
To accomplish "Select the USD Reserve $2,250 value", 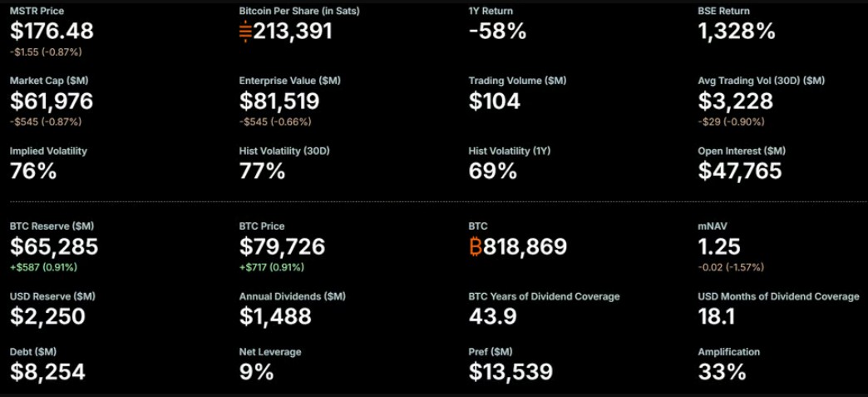I will 47,316.
